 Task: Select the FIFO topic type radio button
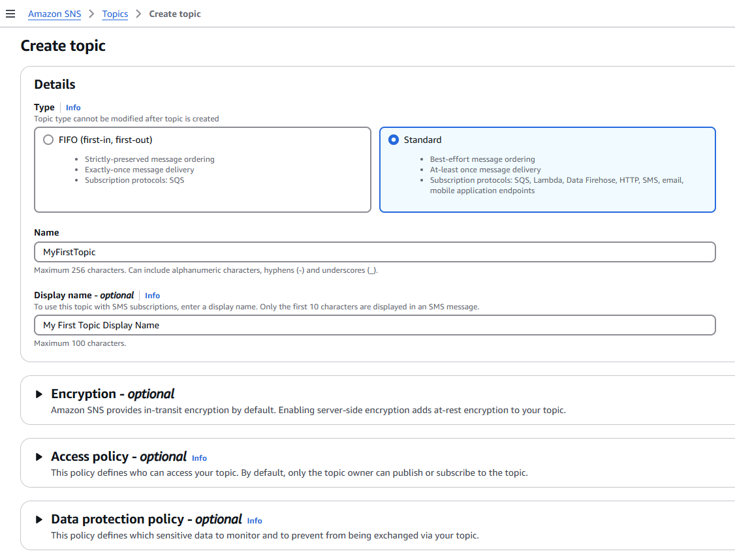click(x=48, y=140)
